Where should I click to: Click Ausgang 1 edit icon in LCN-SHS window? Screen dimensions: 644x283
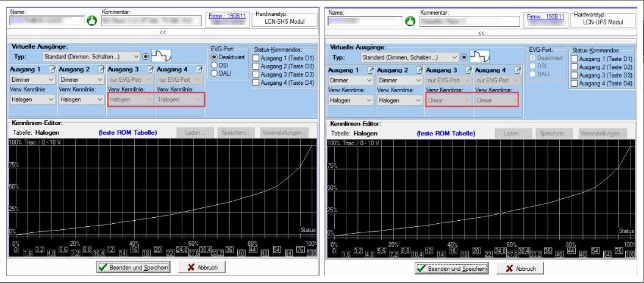(x=52, y=70)
